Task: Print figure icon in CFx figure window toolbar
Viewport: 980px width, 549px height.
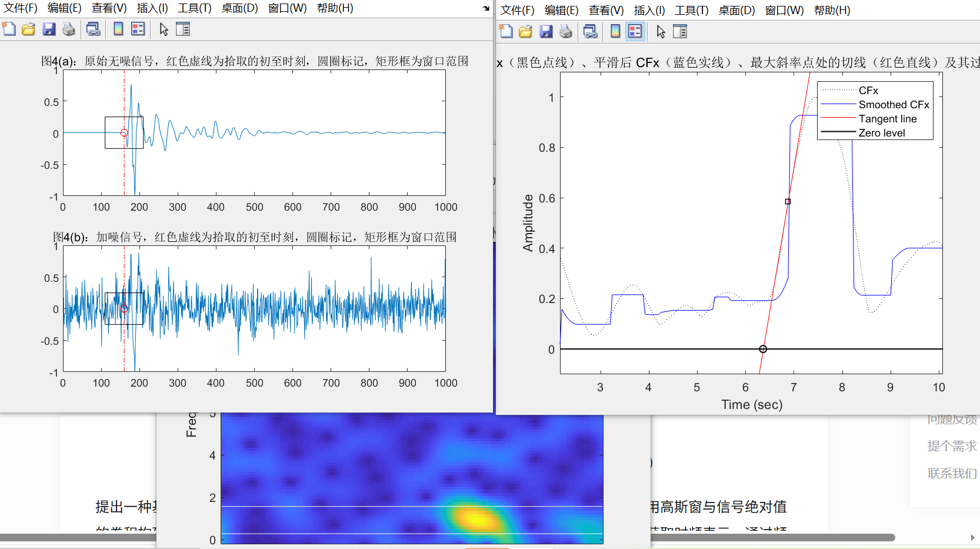Action: [x=566, y=31]
